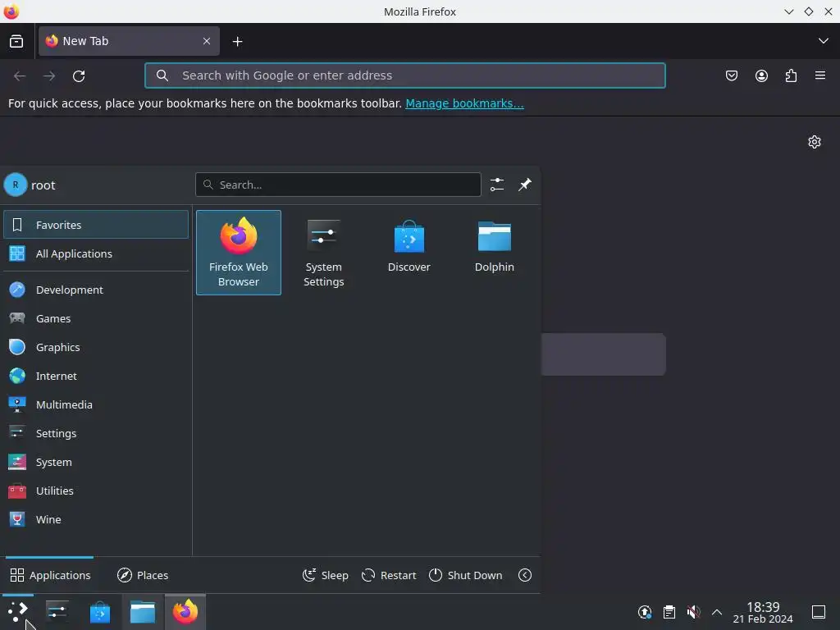Select the Favorites category
The height and width of the screenshot is (630, 840).
point(96,225)
